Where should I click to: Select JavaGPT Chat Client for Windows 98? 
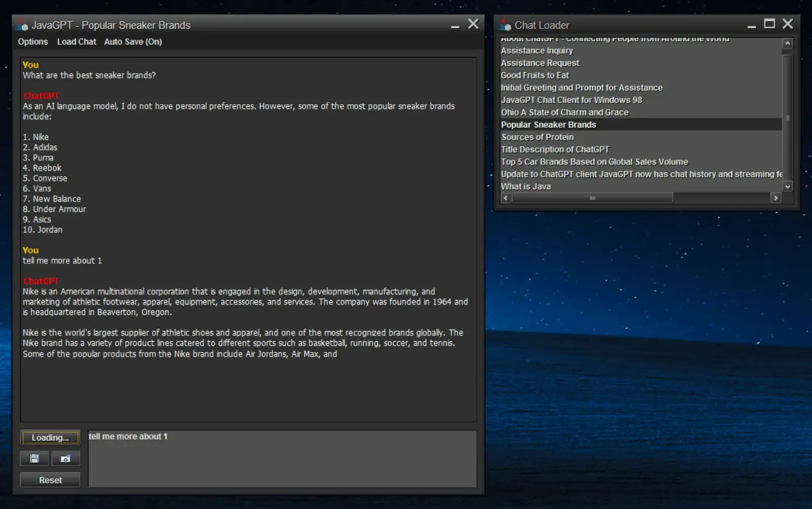[641, 100]
